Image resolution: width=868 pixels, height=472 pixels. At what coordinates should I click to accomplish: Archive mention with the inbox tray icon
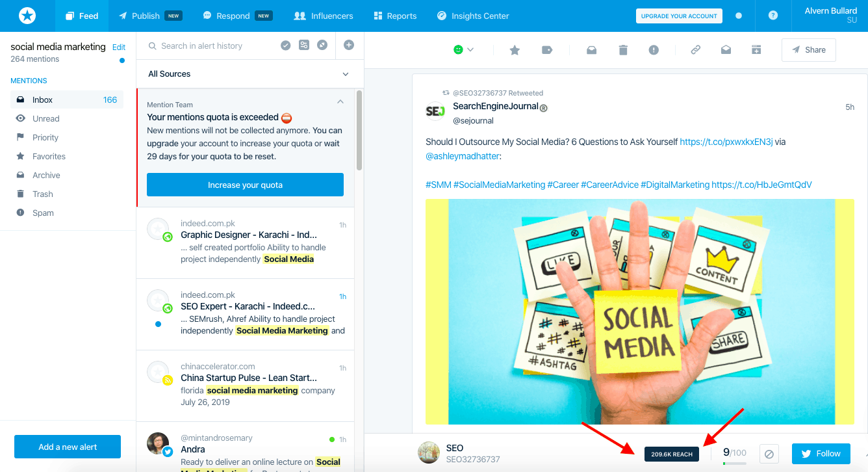coord(591,50)
